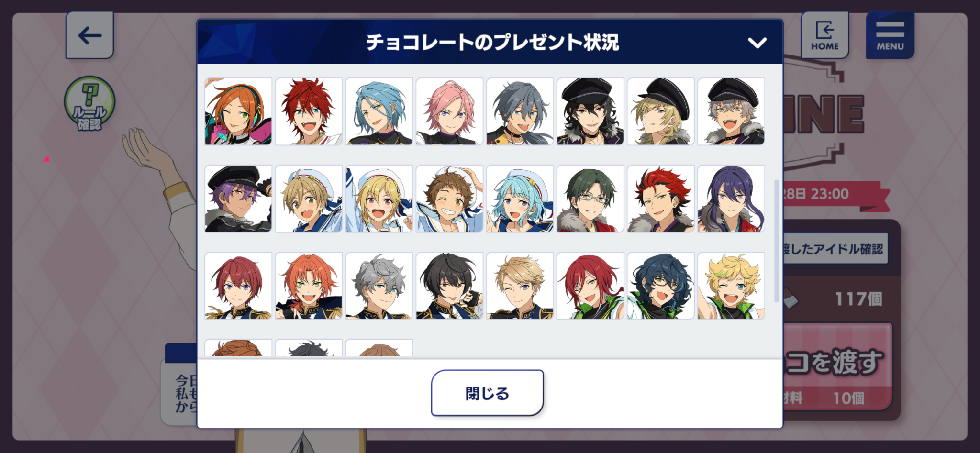Choose the purple-haired idol with black cap
Screen dimensions: 980x453
click(x=238, y=199)
